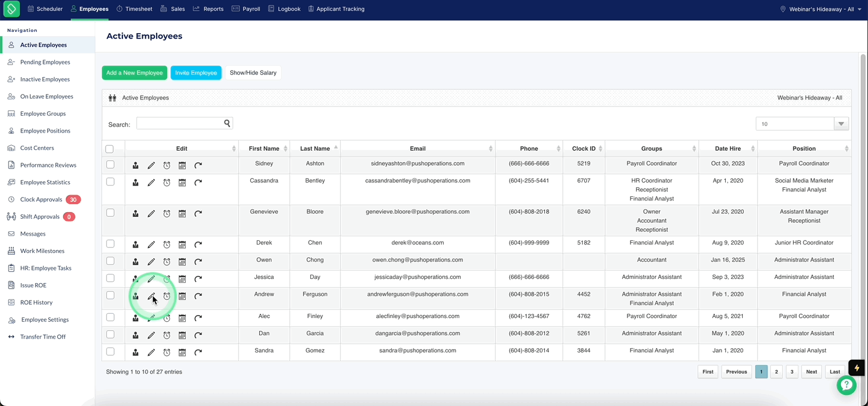Sort by the Groups column header

coord(652,149)
